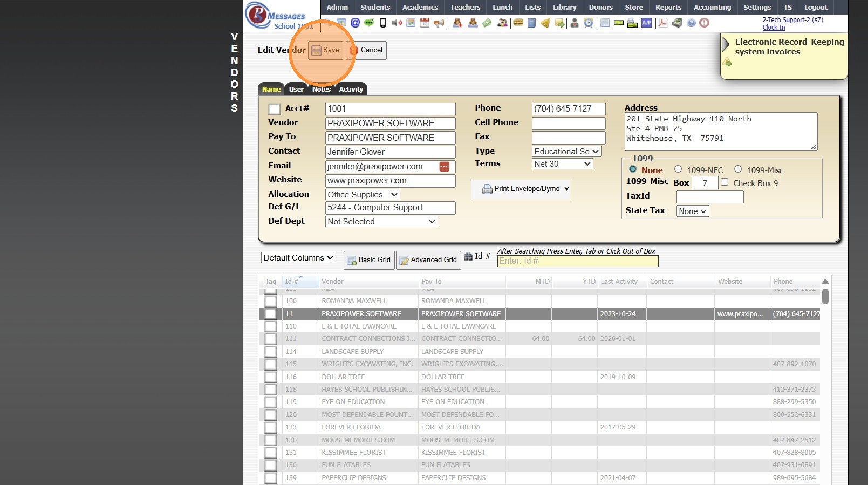This screenshot has width=868, height=485.
Task: Expand the Allocation Office Supplies dropdown
Action: pyautogui.click(x=363, y=195)
